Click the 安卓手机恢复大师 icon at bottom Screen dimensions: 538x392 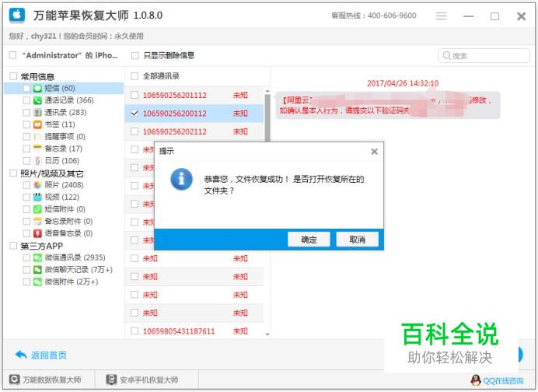111,380
